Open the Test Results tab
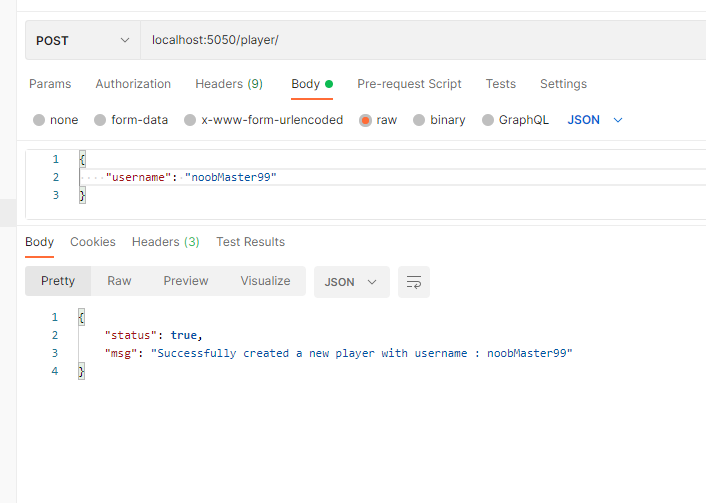Viewport: 706px width, 503px height. point(250,242)
